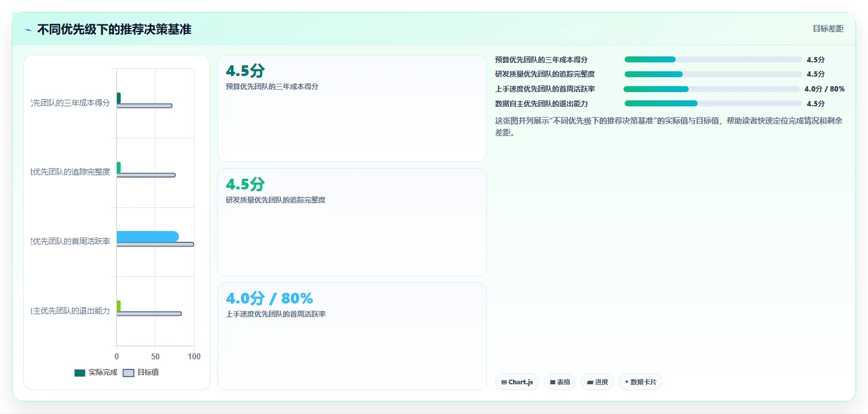
Task: Click the 进度 tag chip
Action: click(597, 382)
